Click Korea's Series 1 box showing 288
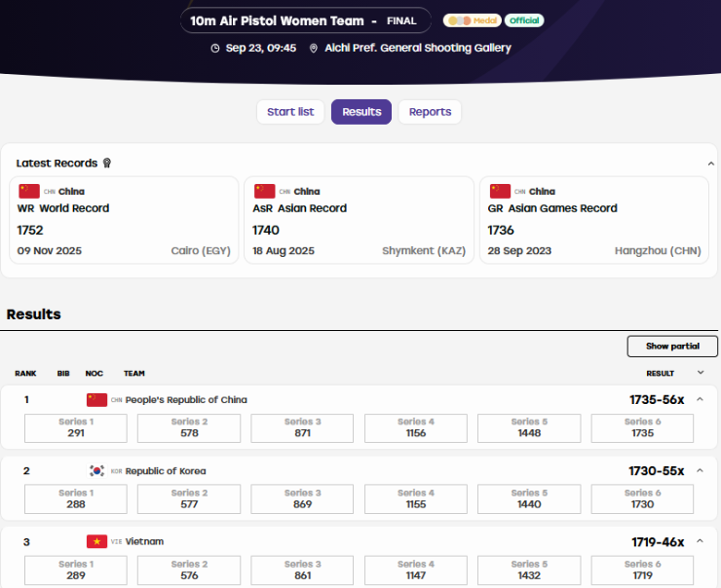 [76, 498]
